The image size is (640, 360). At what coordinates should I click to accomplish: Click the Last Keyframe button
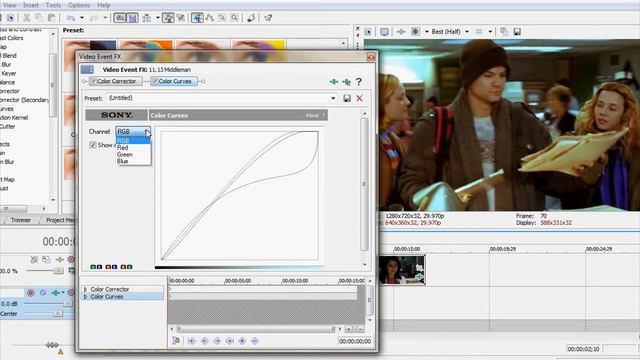(230, 341)
